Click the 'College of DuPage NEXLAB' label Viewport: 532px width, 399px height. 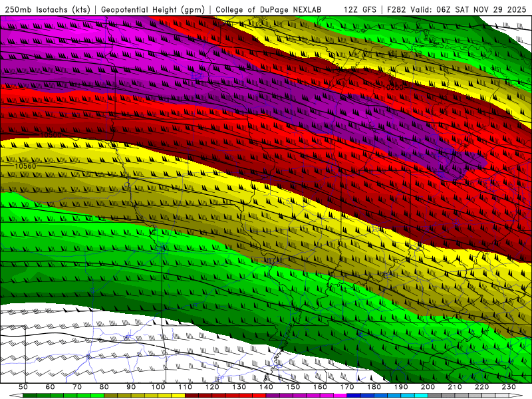[268, 9]
